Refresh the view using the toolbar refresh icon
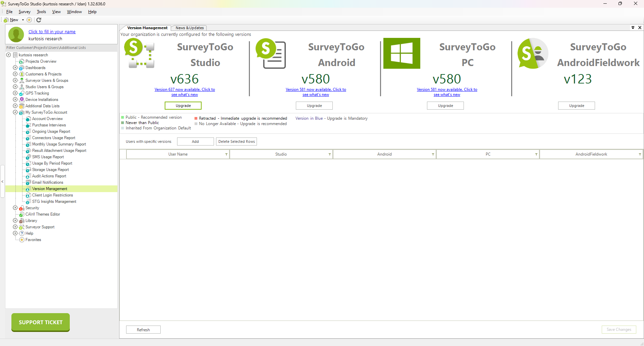The width and height of the screenshot is (644, 346). click(x=38, y=20)
